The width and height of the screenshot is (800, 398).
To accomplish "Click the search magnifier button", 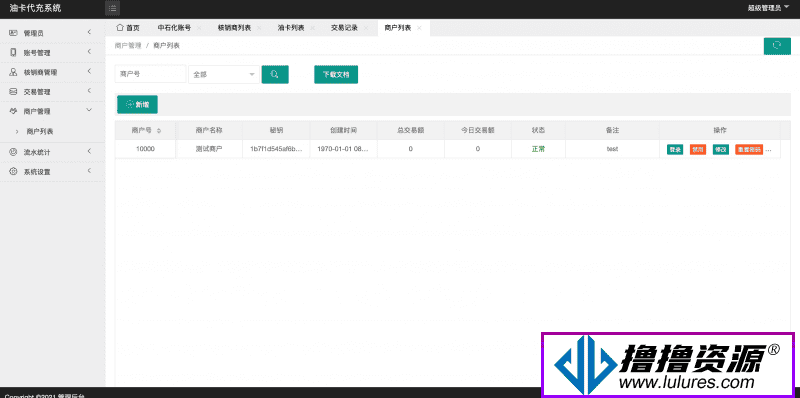I will tap(275, 74).
